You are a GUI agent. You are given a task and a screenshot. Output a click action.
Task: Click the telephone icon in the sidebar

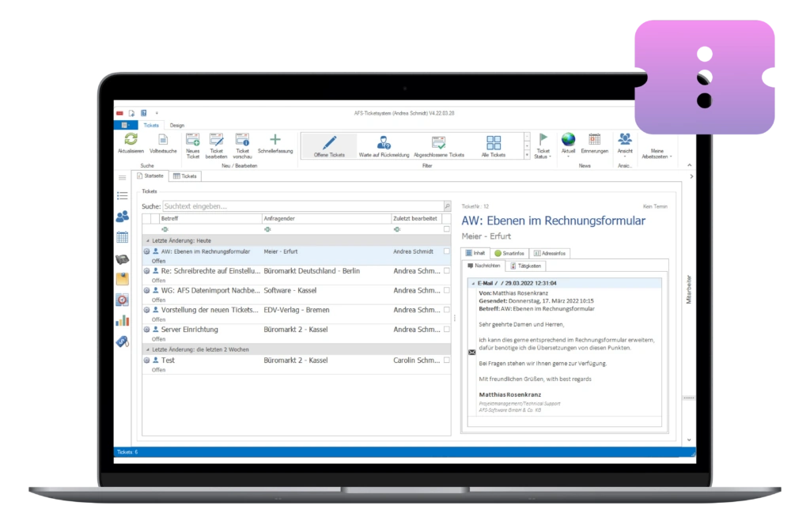[x=123, y=259]
